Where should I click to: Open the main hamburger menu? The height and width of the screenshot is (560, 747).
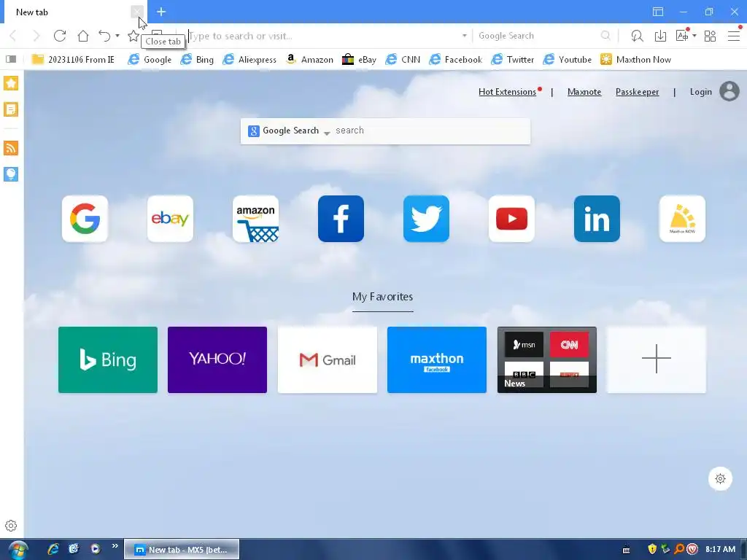click(x=734, y=36)
